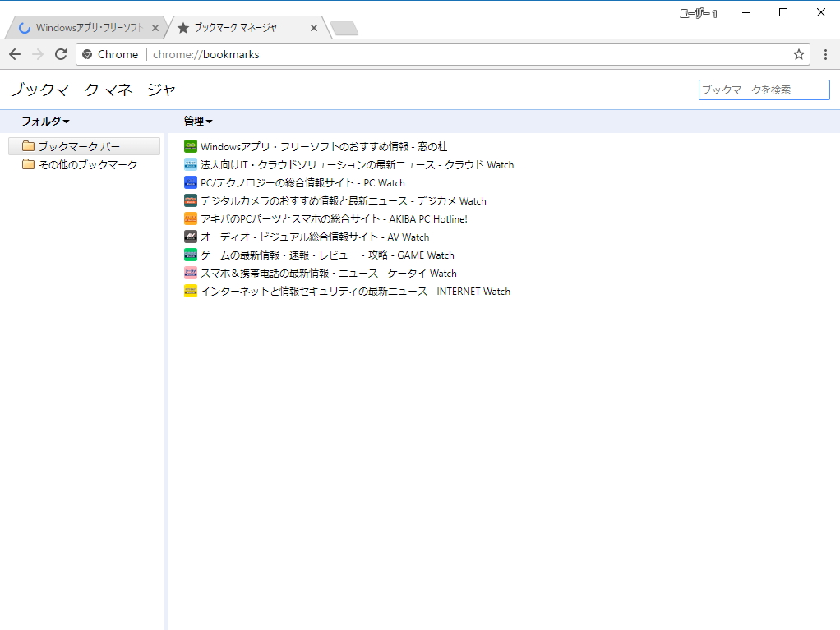Click the ケータイ Watch favicon
840x630 pixels.
(x=191, y=273)
